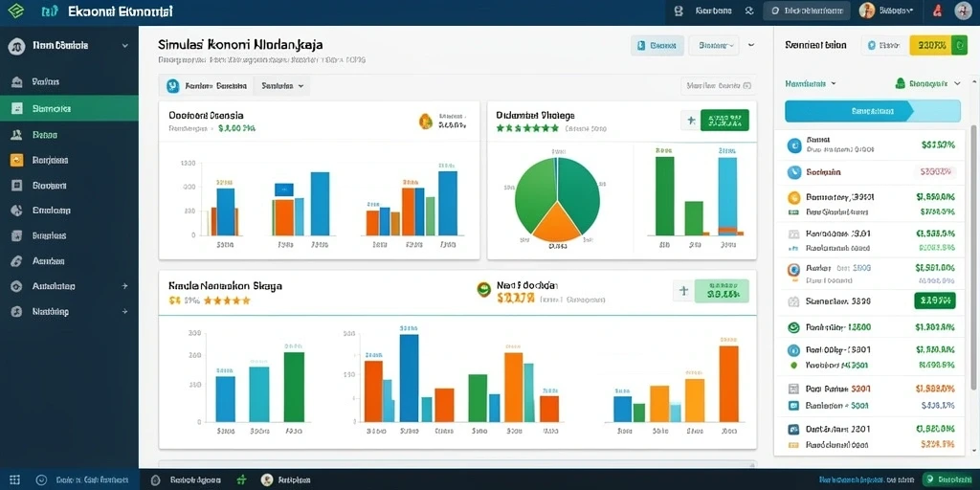Click the green plus icon in the bottom status bar
The width and height of the screenshot is (980, 490).
coord(242,480)
